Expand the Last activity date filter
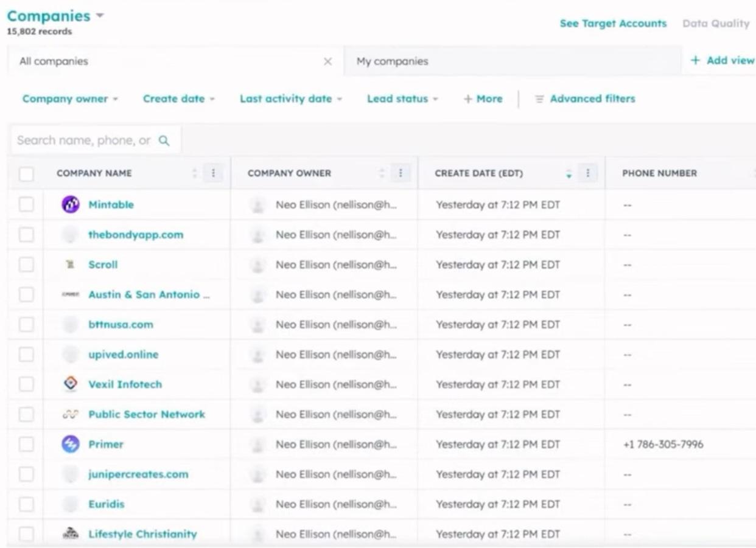The height and width of the screenshot is (548, 756). point(291,99)
